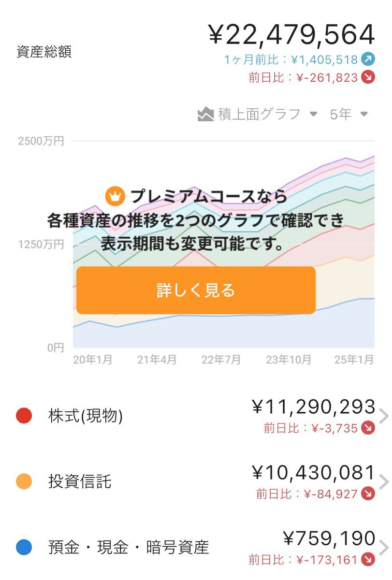
Task: Click the red down-arrow icon under 投資信託 amount
Action: click(369, 494)
